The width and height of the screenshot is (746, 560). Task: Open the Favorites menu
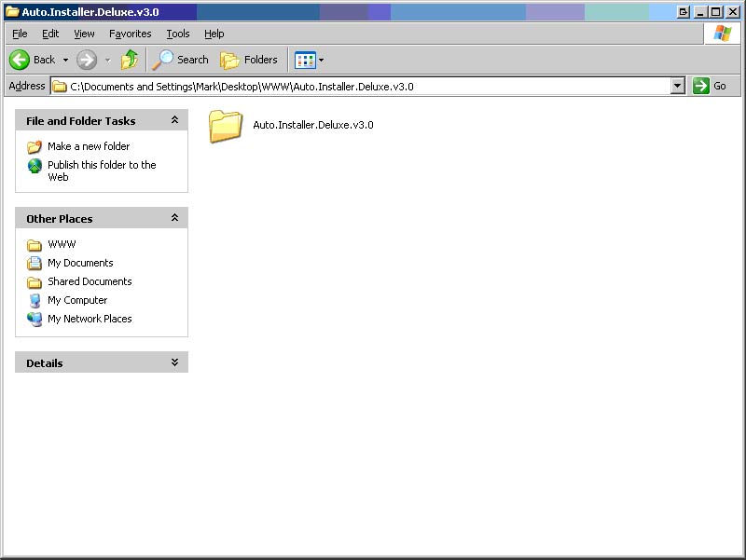(130, 34)
